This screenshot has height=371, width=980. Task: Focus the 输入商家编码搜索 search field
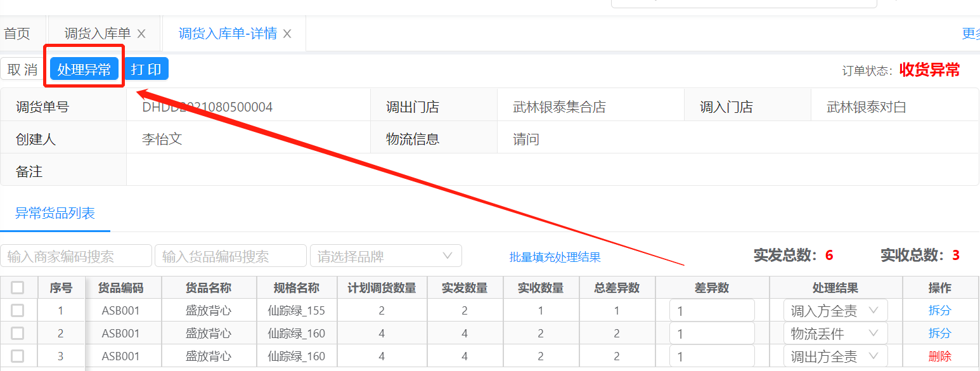pyautogui.click(x=76, y=256)
